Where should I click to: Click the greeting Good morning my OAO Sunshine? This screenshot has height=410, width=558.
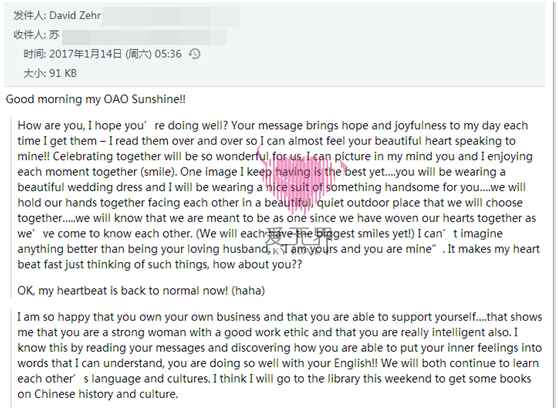point(96,99)
